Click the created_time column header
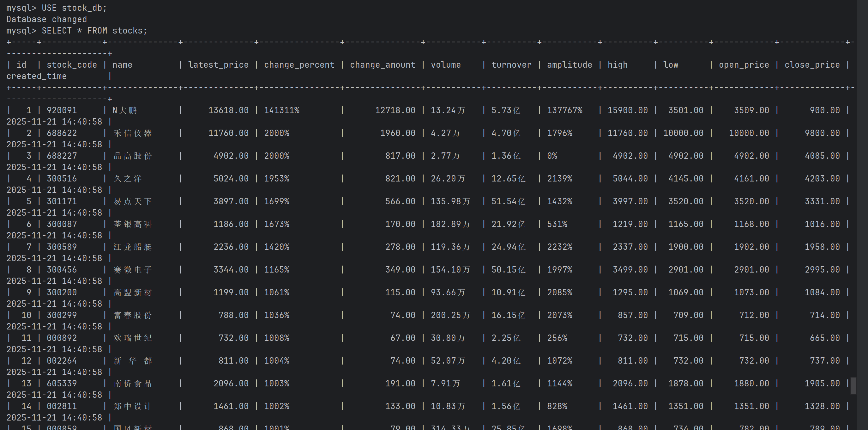The height and width of the screenshot is (430, 868). click(36, 76)
